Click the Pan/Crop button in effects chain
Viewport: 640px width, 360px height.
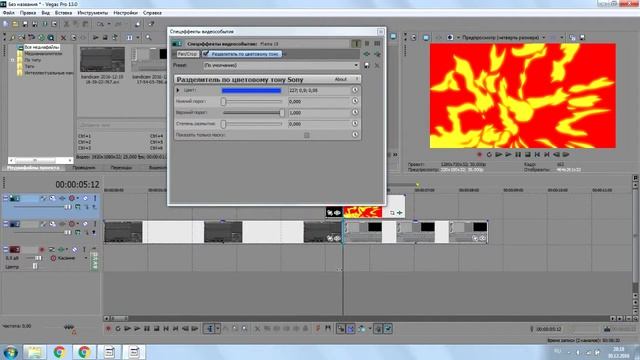[188, 54]
